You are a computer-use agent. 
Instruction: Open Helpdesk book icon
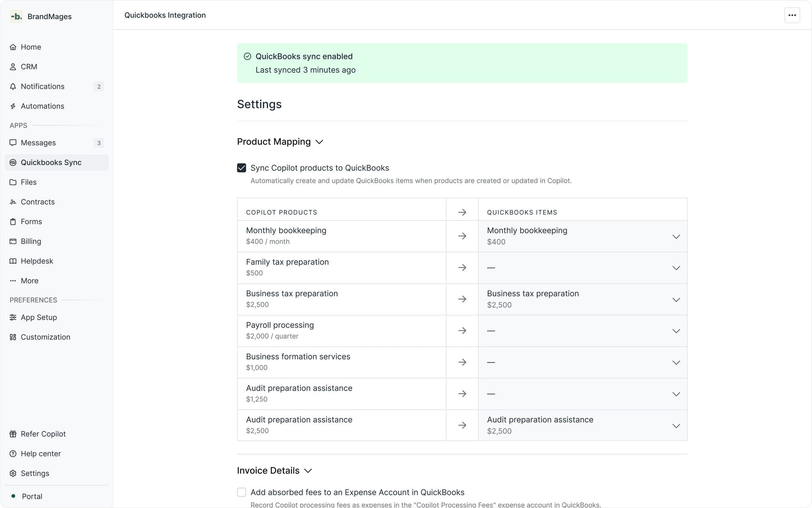click(13, 261)
